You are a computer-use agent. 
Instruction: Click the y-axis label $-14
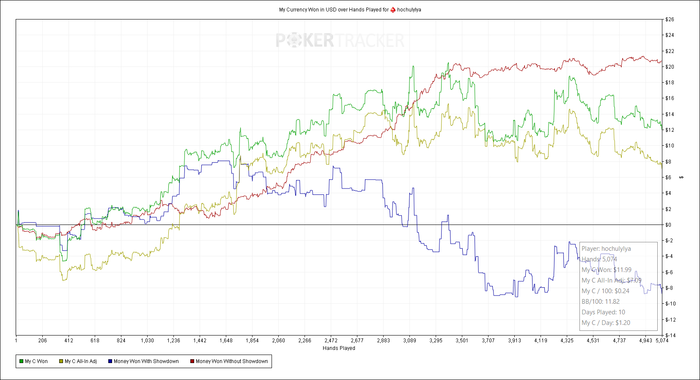[x=671, y=335]
